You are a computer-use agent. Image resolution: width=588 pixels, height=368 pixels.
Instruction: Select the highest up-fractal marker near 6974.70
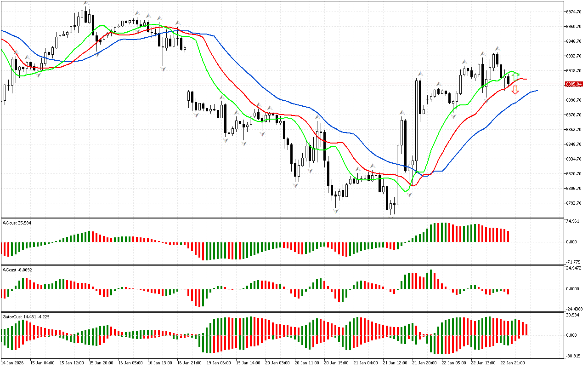tap(85, 4)
